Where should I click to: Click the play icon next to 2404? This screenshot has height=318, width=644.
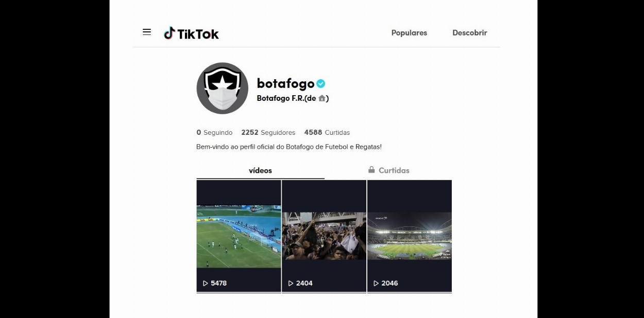tap(291, 284)
